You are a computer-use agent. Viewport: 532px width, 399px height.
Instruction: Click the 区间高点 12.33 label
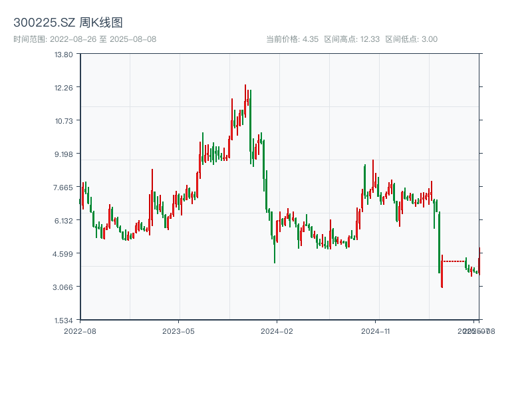click(x=352, y=39)
